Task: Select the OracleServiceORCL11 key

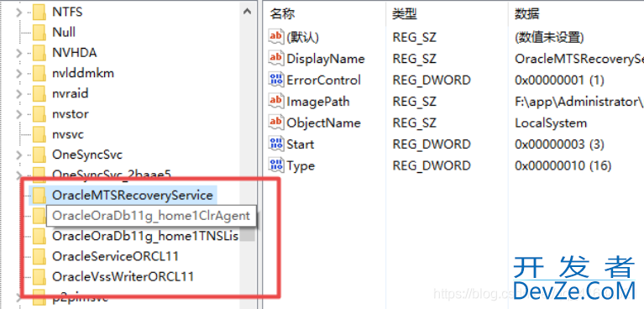Action: tap(115, 256)
